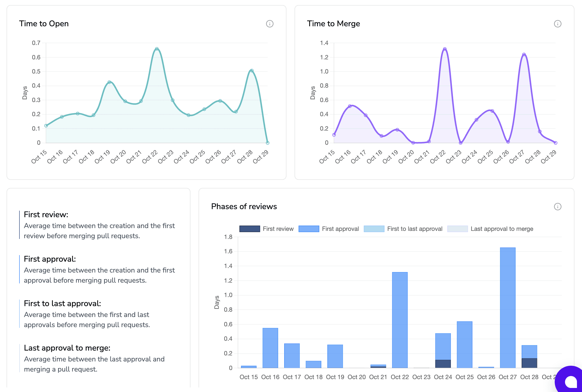
Task: Click 'First to last approval' legend label text
Action: [x=415, y=229]
